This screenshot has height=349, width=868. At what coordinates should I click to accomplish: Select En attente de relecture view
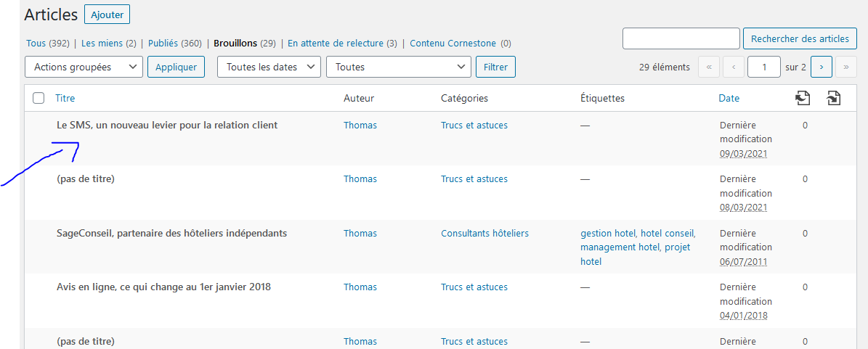[336, 43]
